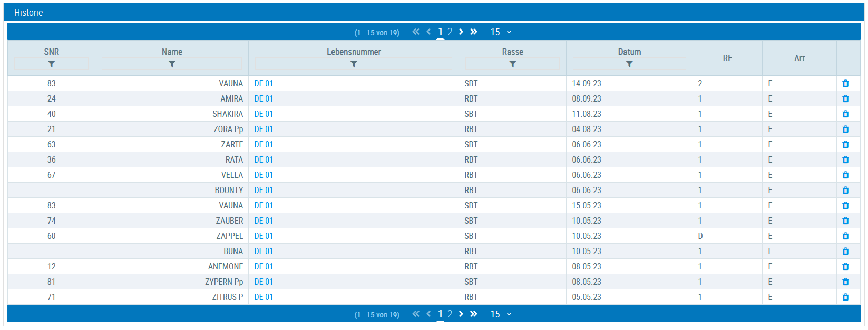Delete the SHAKIRA history entry
The width and height of the screenshot is (868, 330).
[845, 114]
